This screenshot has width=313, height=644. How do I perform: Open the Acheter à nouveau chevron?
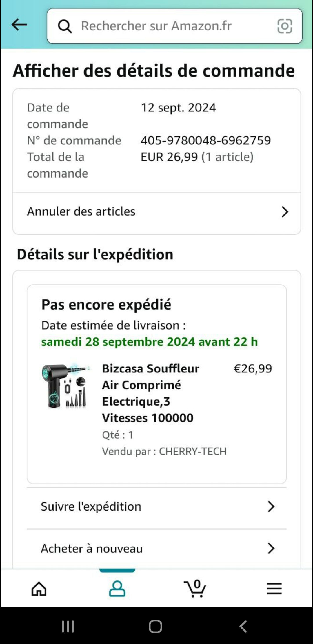tap(271, 549)
